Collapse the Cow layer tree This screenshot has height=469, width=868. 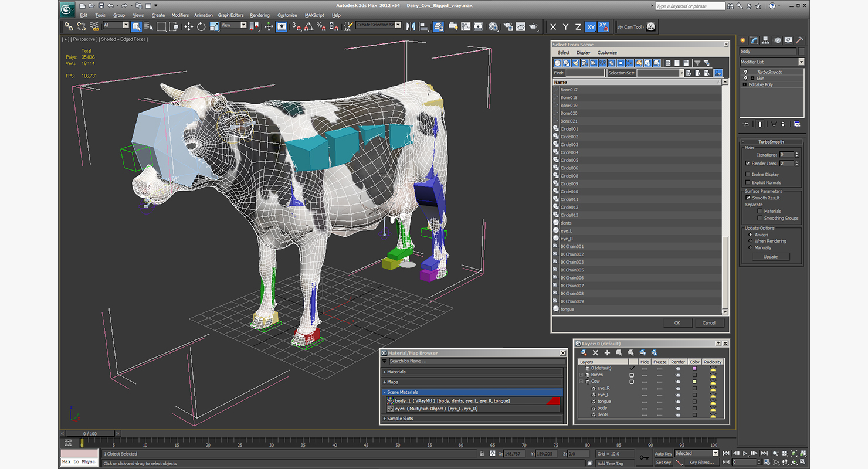(x=581, y=382)
